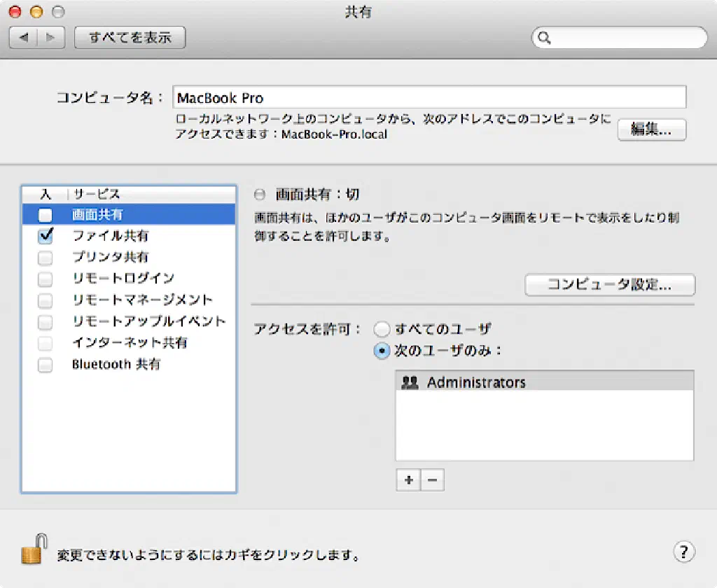Select リモートログイン in the service list

pos(123,279)
